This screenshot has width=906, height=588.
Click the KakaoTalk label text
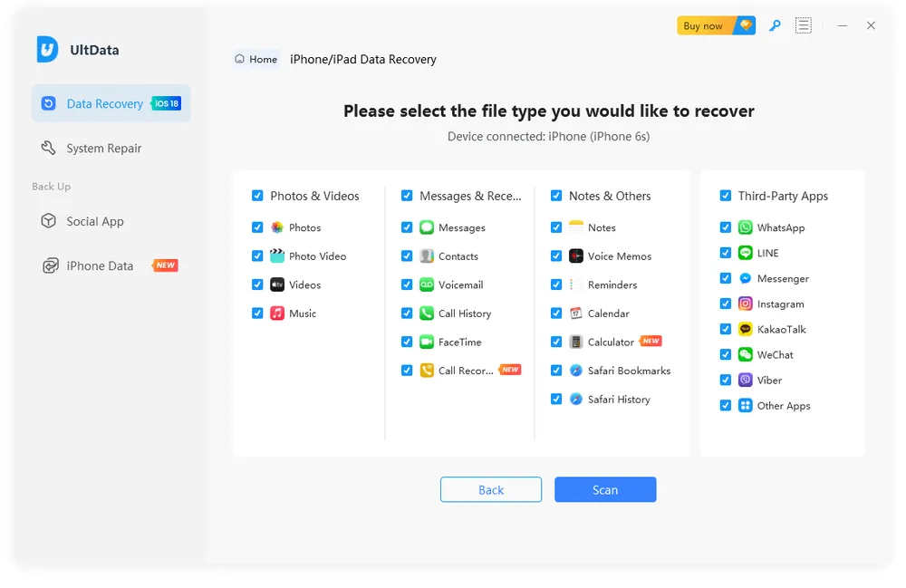(782, 329)
